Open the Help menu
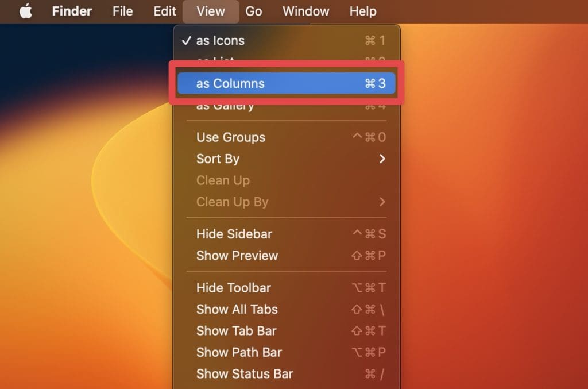This screenshot has width=588, height=389. coord(363,11)
